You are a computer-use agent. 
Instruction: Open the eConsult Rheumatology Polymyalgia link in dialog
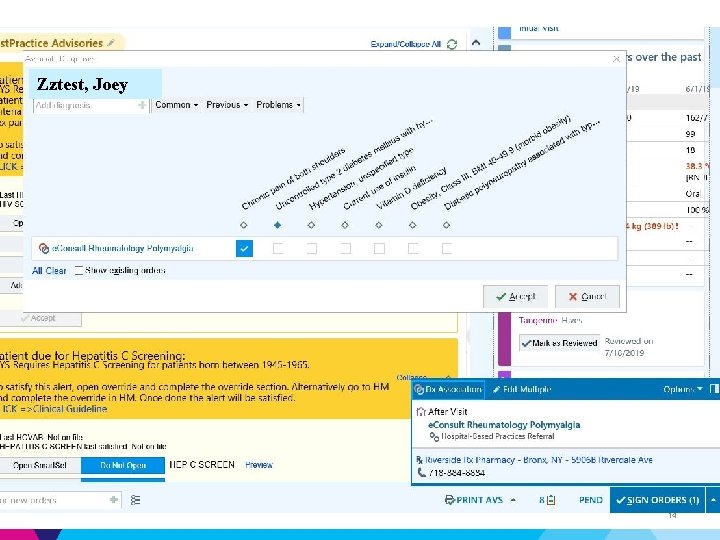pyautogui.click(x=123, y=248)
